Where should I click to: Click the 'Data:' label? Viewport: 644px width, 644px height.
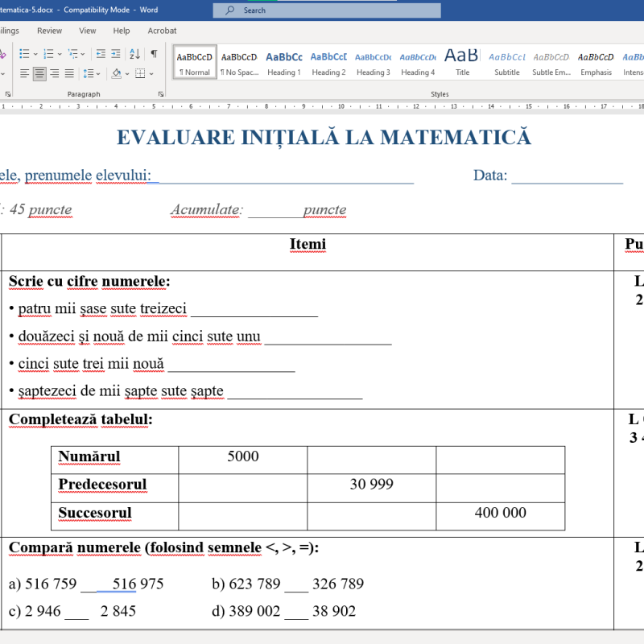[x=490, y=175]
